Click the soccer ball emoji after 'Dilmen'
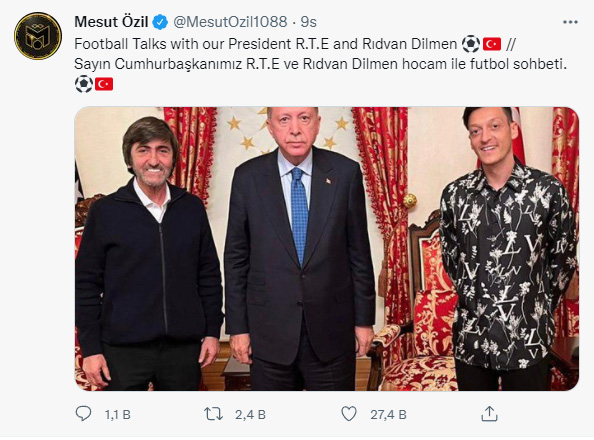 tap(471, 44)
